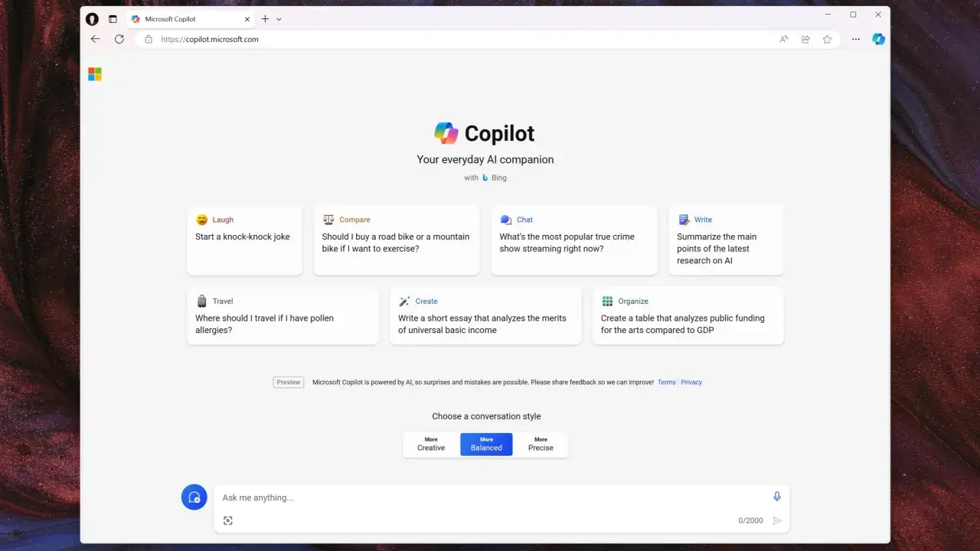Screen dimensions: 980x551
Task: Click the Microsoft logo
Action: pyautogui.click(x=95, y=74)
